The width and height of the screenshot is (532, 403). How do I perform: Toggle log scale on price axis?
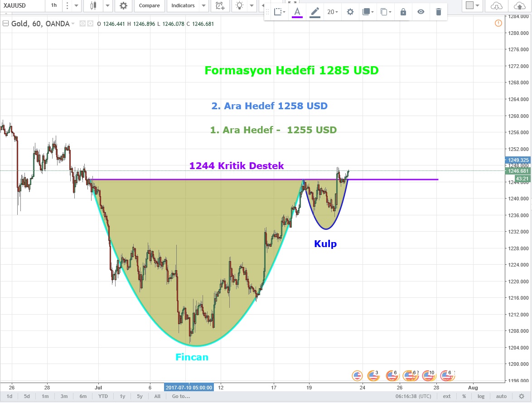point(481,396)
